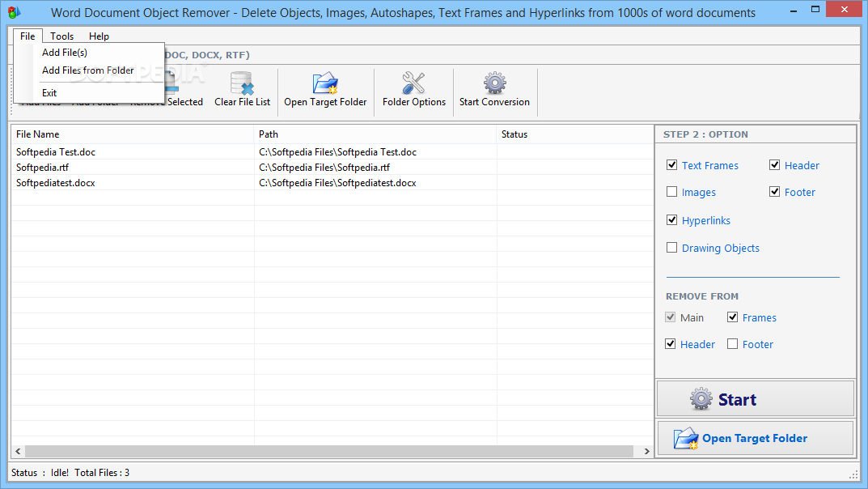Click the file list horizontal scrollbar thumb
Screen dimensions: 868x489
coord(329,451)
